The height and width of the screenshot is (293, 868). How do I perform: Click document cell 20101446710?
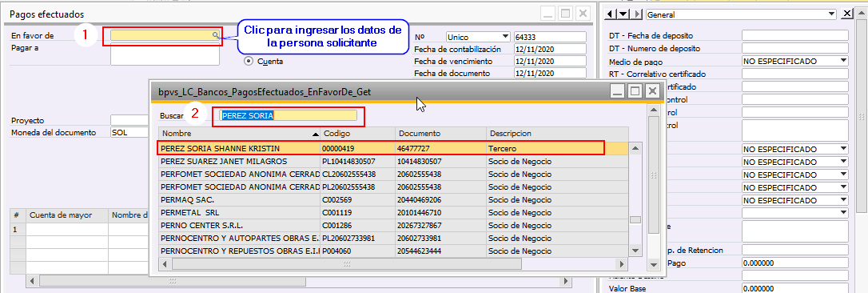440,212
